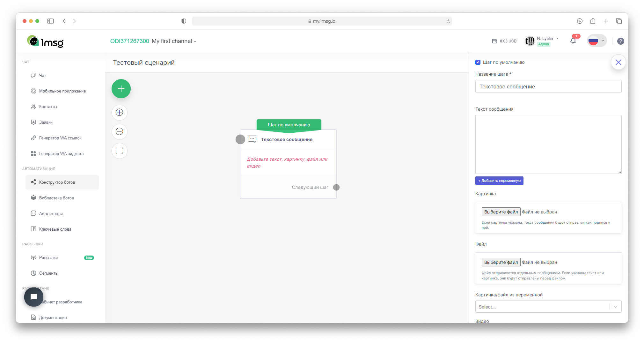Open the language flag dropdown
This screenshot has width=644, height=342.
(x=596, y=41)
